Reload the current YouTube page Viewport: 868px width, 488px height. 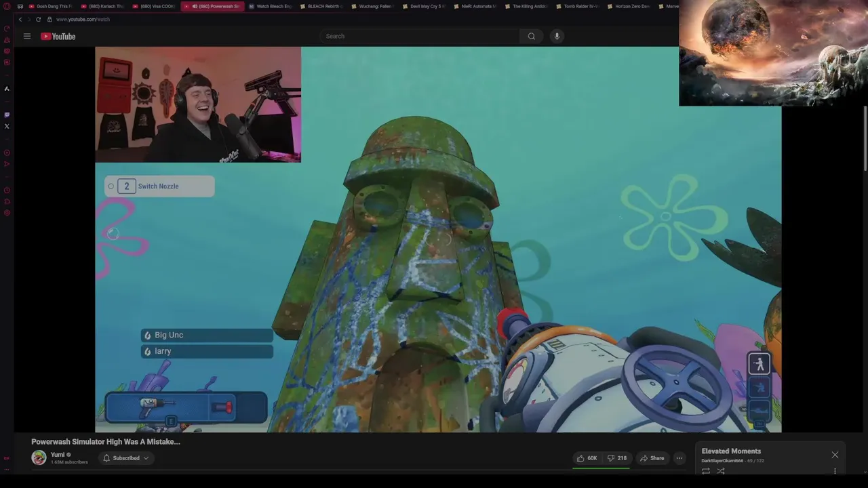(38, 19)
